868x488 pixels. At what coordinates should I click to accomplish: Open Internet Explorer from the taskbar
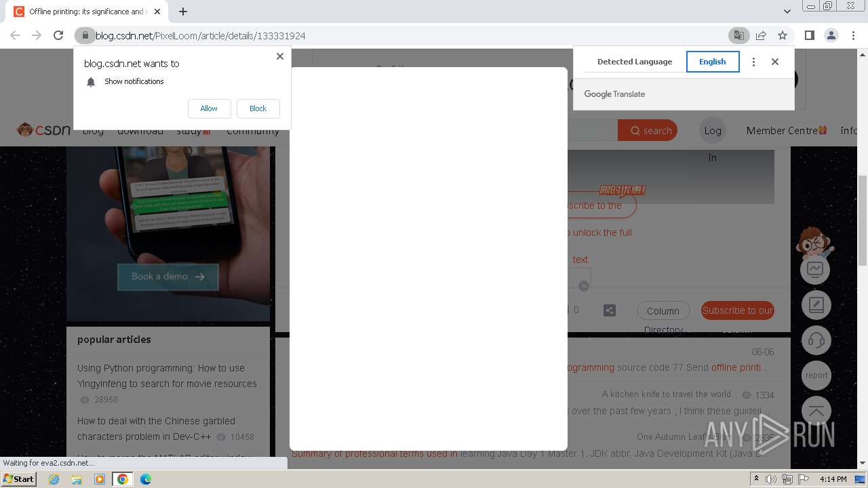pyautogui.click(x=54, y=479)
